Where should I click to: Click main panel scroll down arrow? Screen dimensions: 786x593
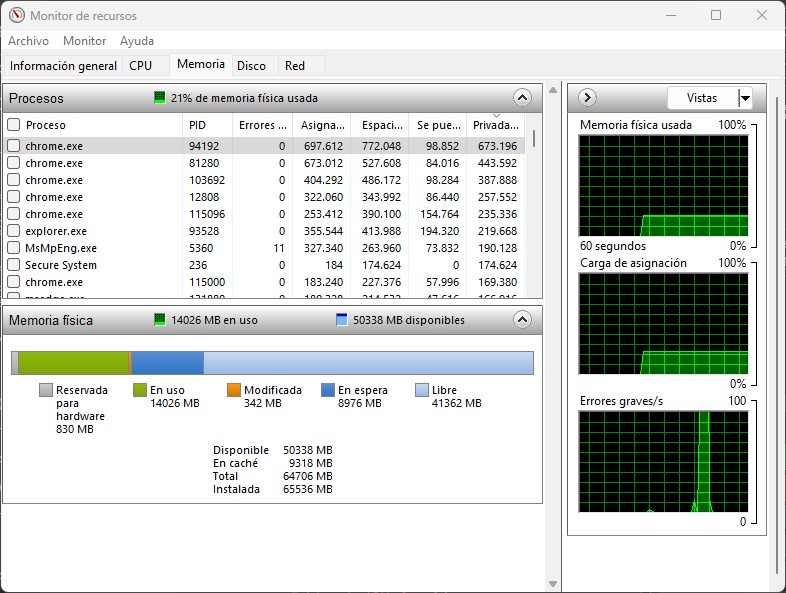[553, 583]
